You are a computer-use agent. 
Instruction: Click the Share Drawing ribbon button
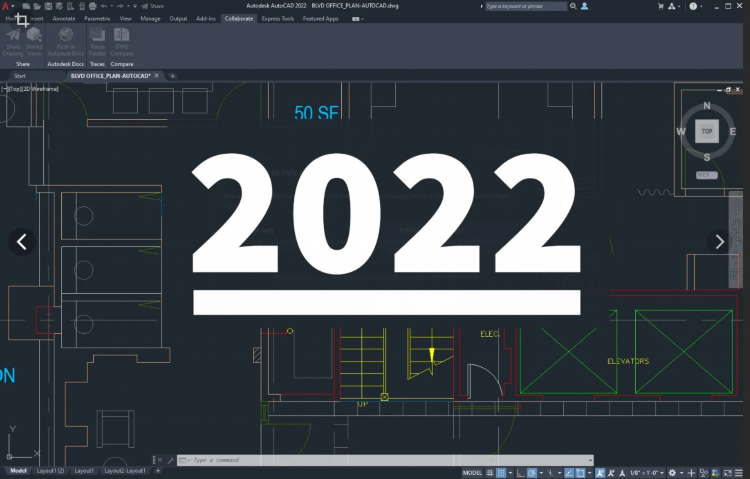[13, 42]
